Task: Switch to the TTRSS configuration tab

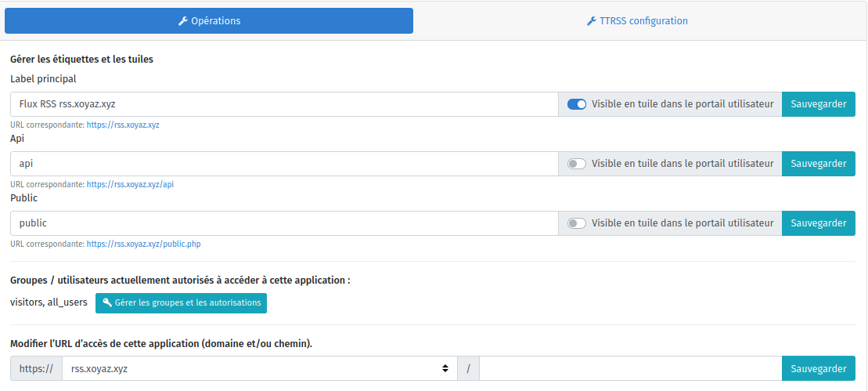Action: (637, 21)
